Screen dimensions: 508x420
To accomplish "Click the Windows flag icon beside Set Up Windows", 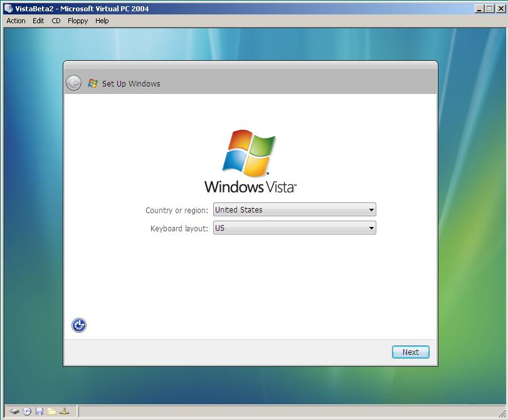I will [x=93, y=83].
